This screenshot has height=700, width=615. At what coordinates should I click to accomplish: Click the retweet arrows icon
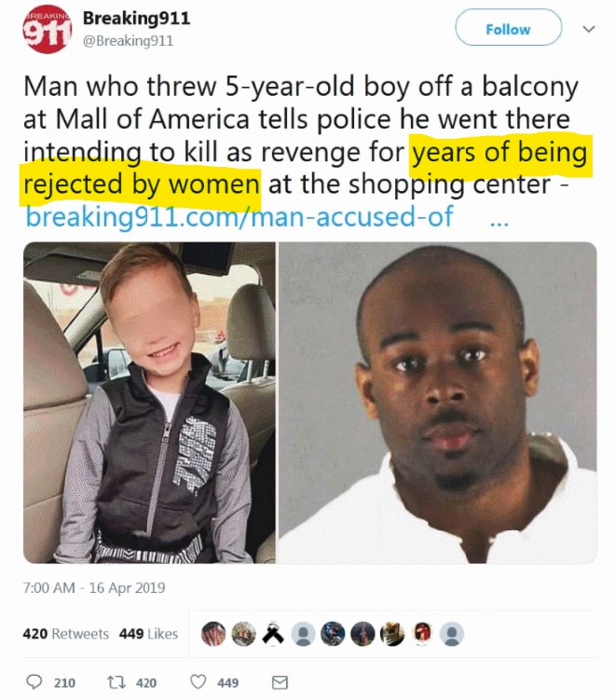(x=116, y=681)
